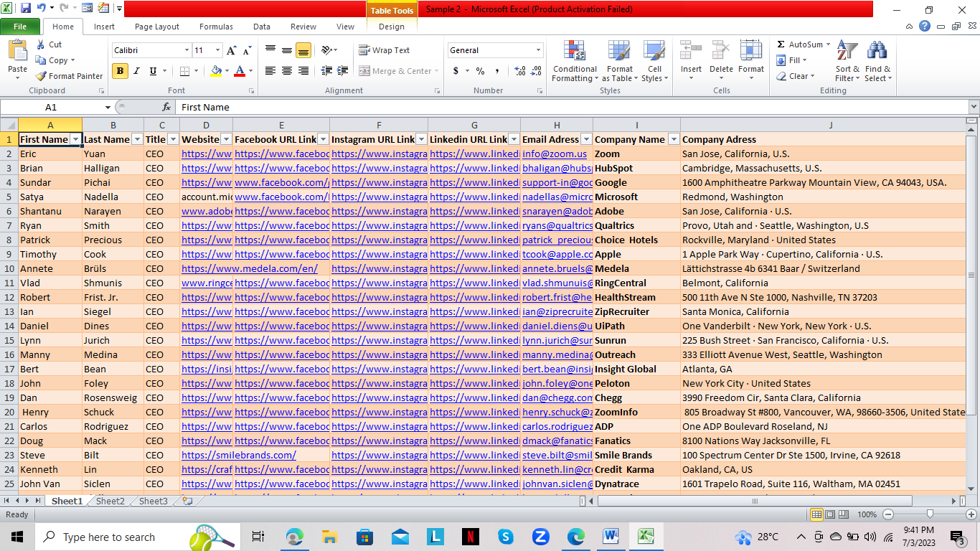Save using Quick Access Save icon
Screen dimensions: 980x551
tap(26, 9)
